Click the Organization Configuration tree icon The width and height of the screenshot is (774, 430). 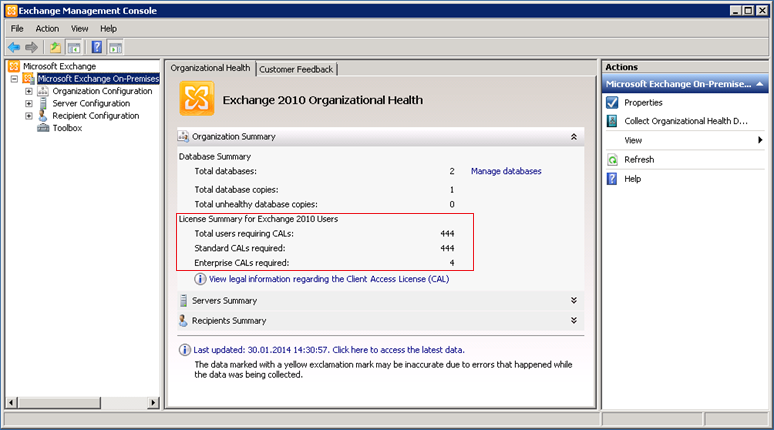[x=43, y=91]
